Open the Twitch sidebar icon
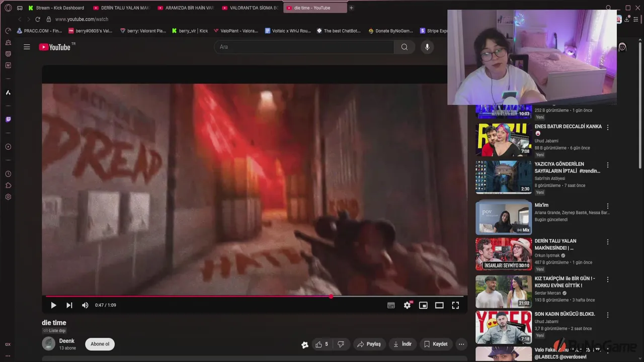Viewport: 644px width, 362px height. (x=8, y=120)
